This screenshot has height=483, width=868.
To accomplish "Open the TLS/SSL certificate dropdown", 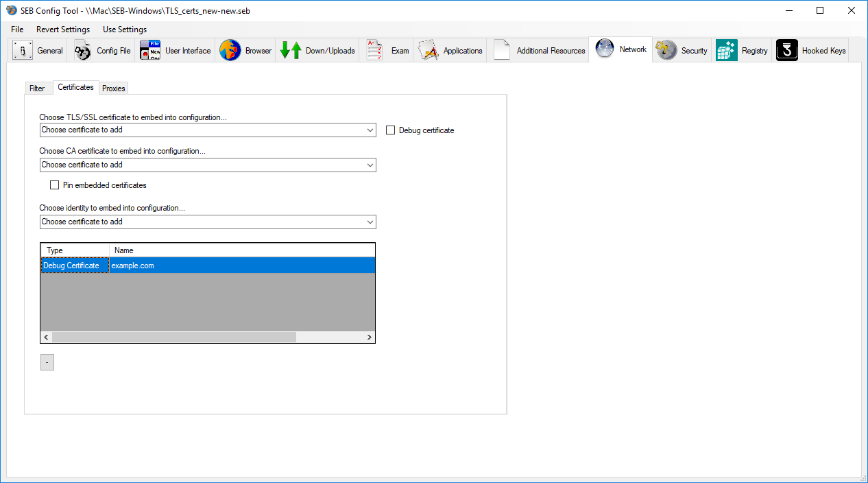I will pos(208,130).
